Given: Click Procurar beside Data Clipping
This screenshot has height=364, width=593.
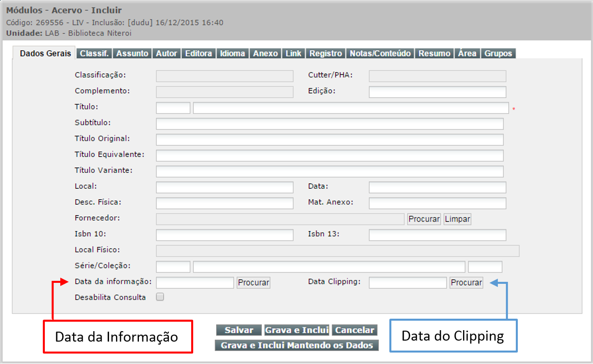Looking at the screenshot, I should click(466, 283).
